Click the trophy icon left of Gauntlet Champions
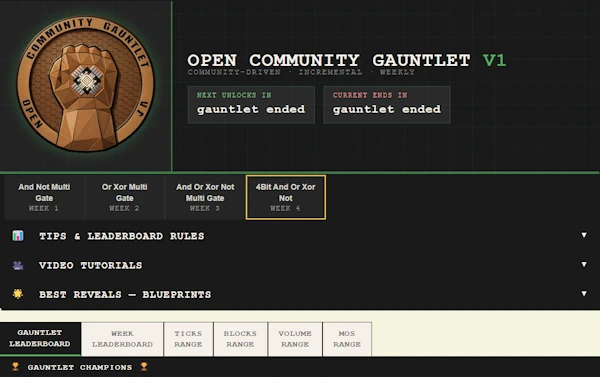600x377 pixels. (15, 367)
